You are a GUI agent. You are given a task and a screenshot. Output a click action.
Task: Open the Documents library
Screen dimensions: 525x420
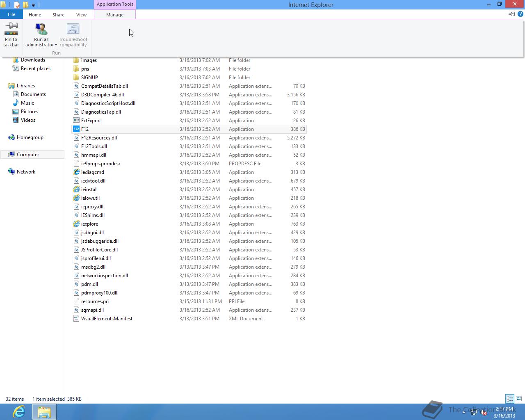click(x=33, y=94)
